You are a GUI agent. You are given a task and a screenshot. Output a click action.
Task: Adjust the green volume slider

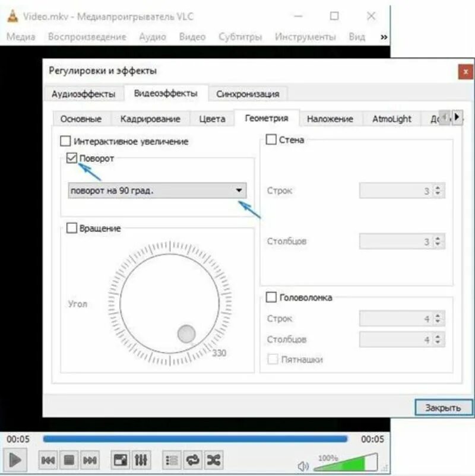coord(346,463)
